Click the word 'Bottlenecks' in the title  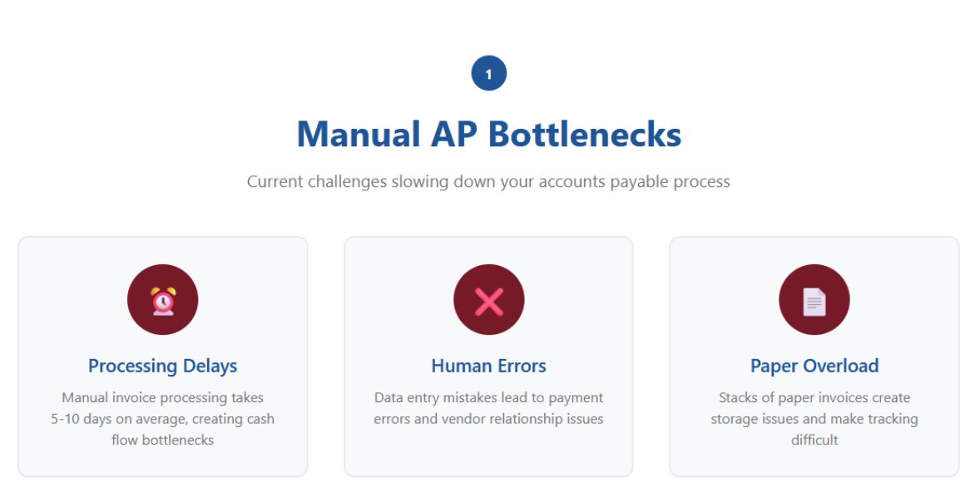(x=584, y=134)
